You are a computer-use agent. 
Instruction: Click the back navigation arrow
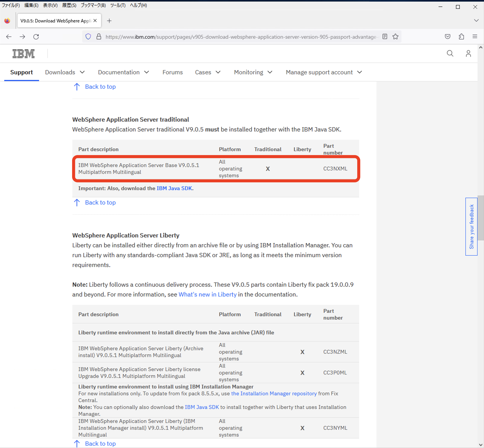[x=9, y=37]
